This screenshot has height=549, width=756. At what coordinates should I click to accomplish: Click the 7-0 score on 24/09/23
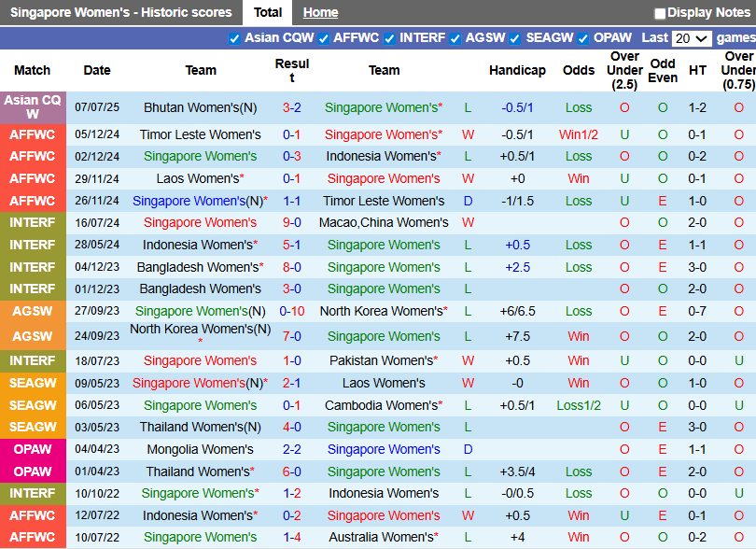coord(292,336)
